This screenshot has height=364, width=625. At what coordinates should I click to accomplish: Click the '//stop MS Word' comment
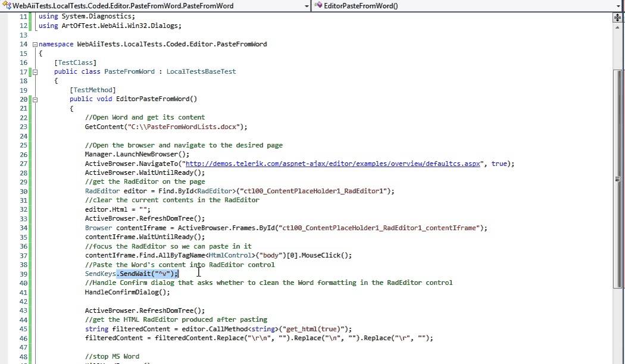pyautogui.click(x=112, y=357)
